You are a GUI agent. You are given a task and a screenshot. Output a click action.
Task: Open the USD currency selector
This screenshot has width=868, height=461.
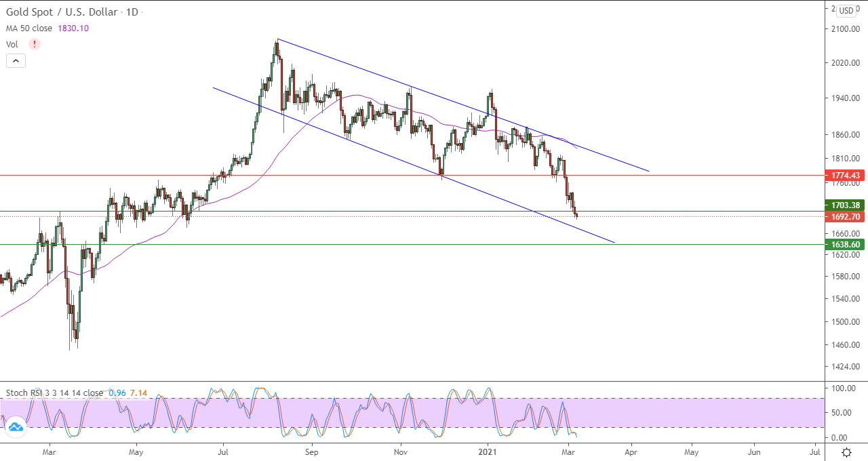846,11
